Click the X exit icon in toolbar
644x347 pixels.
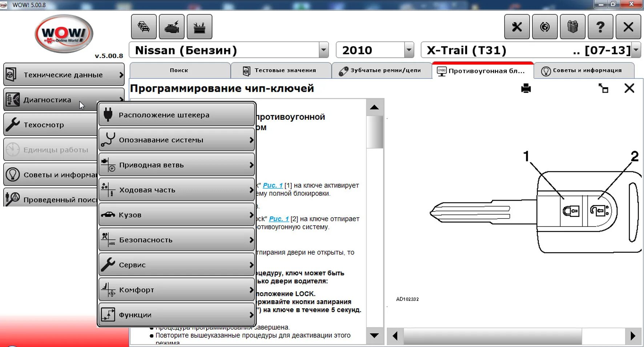tap(628, 26)
